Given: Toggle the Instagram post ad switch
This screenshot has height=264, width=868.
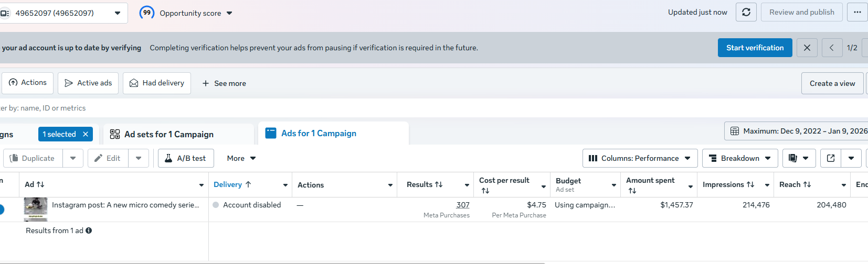Looking at the screenshot, I should point(1,210).
